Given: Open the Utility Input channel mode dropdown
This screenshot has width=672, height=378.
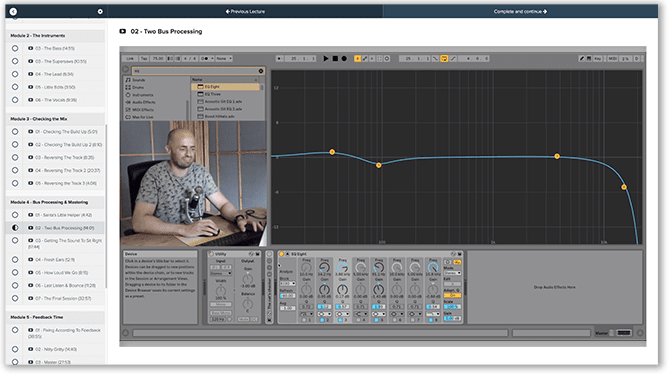Looking at the screenshot, I should (221, 273).
